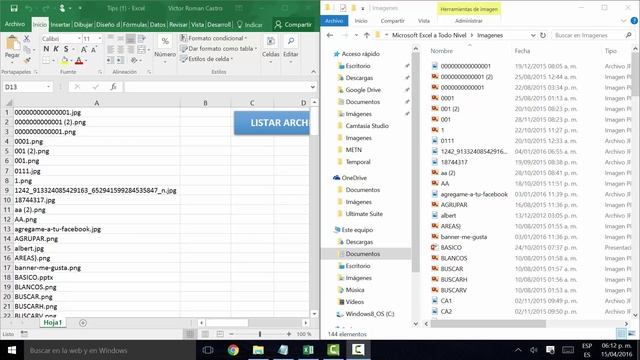Open OneDrive in the navigation pane
The width and height of the screenshot is (640, 360).
pos(354,178)
